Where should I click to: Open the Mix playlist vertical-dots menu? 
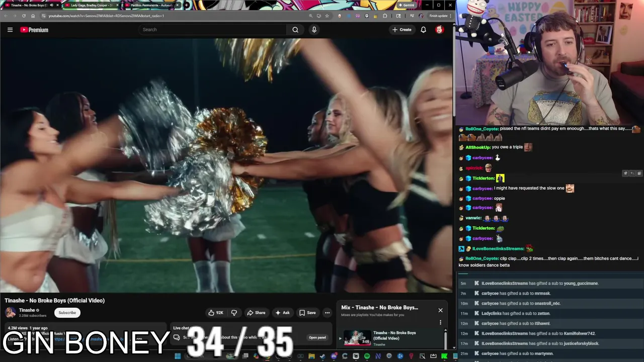440,323
